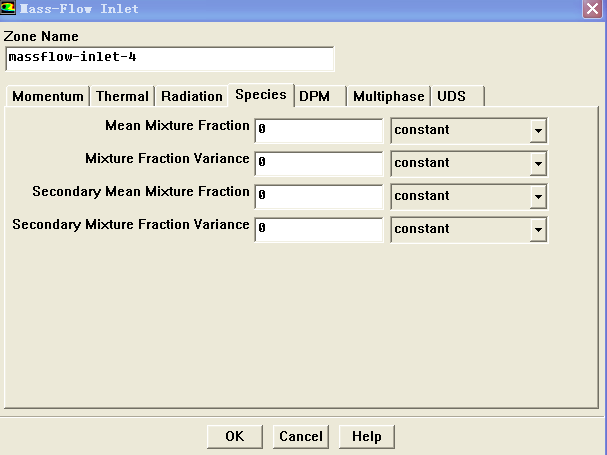Switch to the UDS tab

(452, 97)
